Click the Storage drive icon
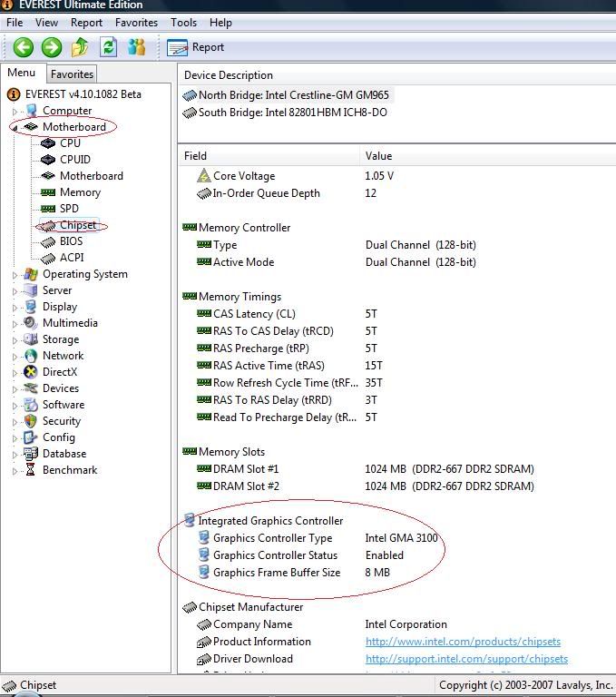This screenshot has width=616, height=697. (x=31, y=339)
